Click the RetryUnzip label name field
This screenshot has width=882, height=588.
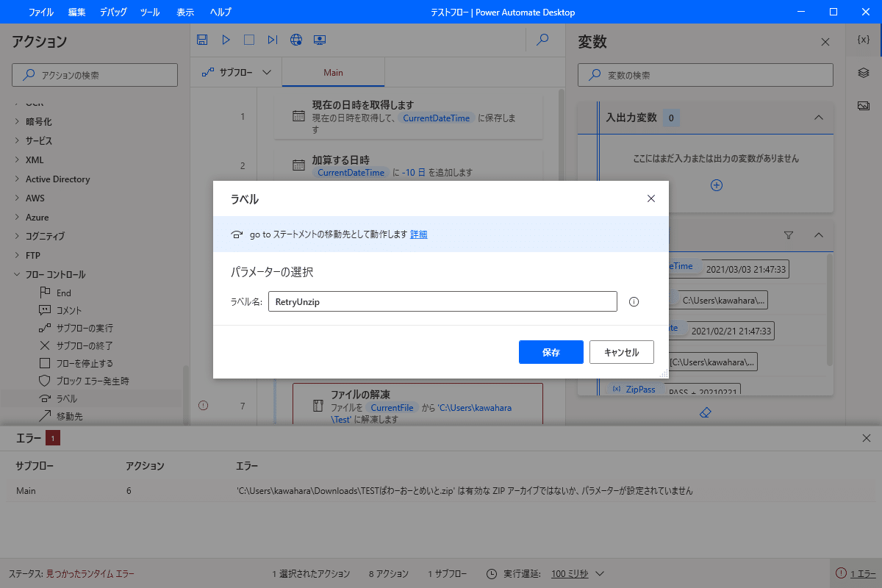click(x=442, y=301)
